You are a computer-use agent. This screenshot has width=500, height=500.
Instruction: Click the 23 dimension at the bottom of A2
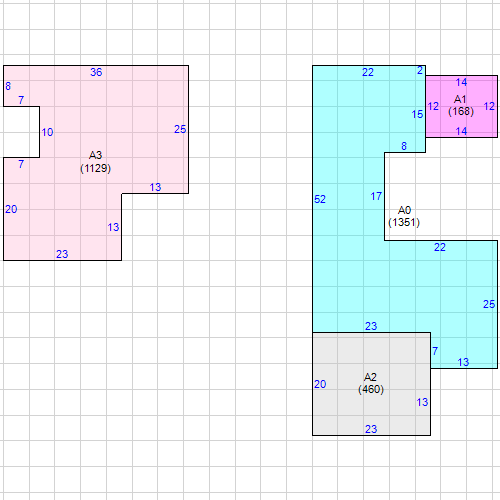point(371,429)
